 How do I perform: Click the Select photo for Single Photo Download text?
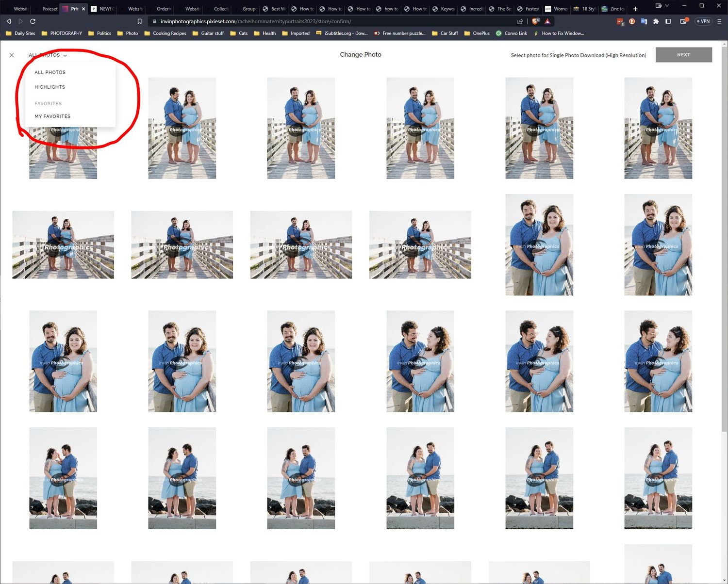579,55
